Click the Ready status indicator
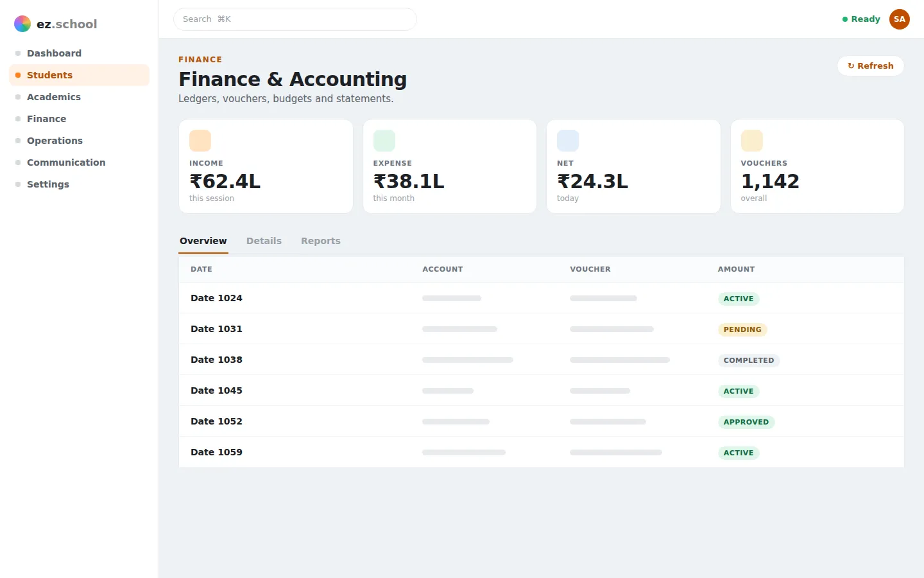The image size is (924, 578). pyautogui.click(x=861, y=19)
